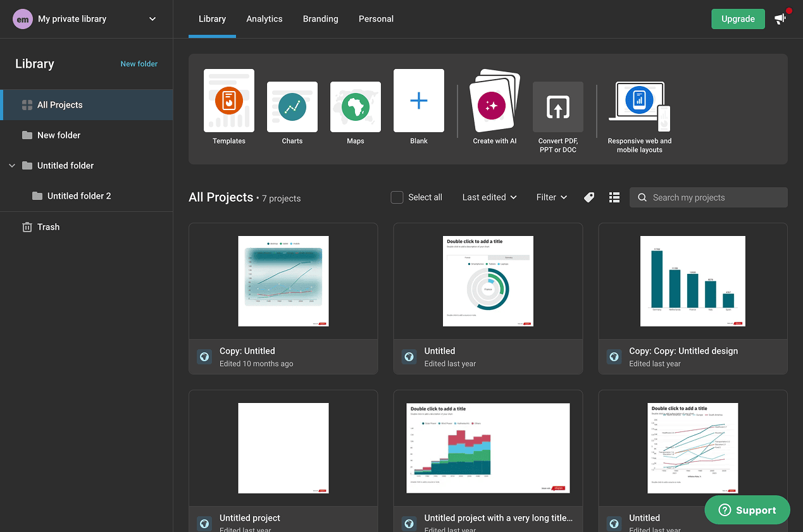Click into Search my projects field
Image resolution: width=803 pixels, height=532 pixels.
709,197
